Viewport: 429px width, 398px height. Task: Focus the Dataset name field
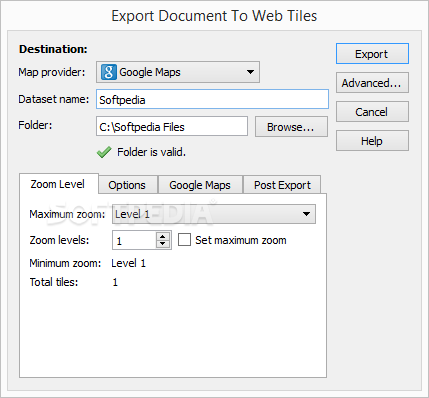coord(212,99)
